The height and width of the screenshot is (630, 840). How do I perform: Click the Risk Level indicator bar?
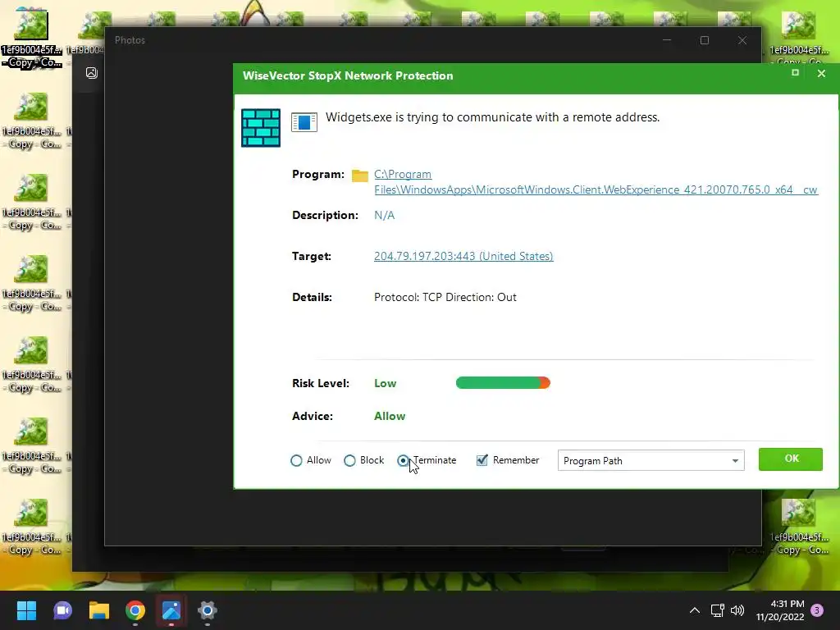tap(503, 383)
